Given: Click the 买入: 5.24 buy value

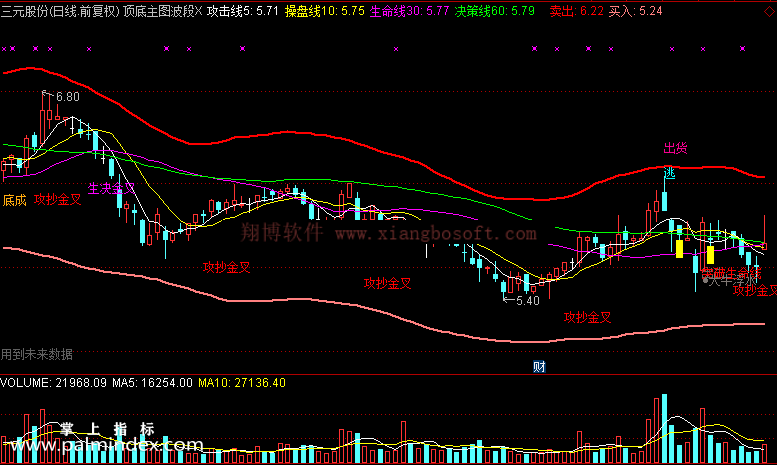Looking at the screenshot, I should [635, 11].
